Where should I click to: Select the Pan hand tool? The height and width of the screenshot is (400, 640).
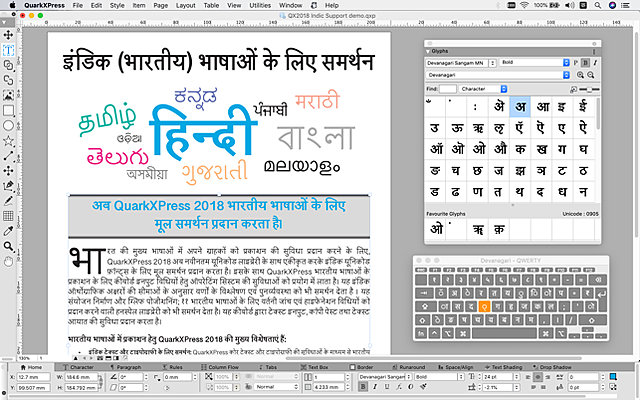(x=8, y=261)
